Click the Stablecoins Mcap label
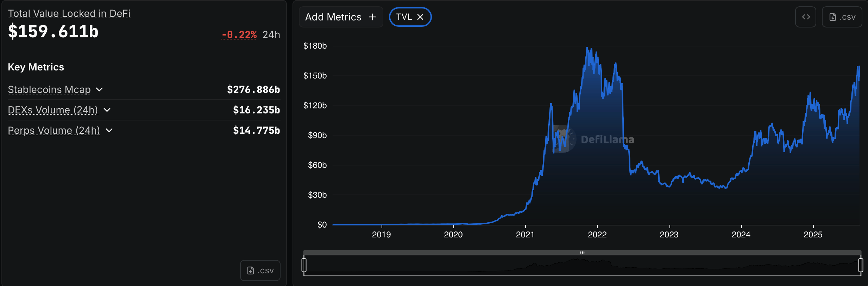This screenshot has height=286, width=868. pyautogui.click(x=49, y=89)
